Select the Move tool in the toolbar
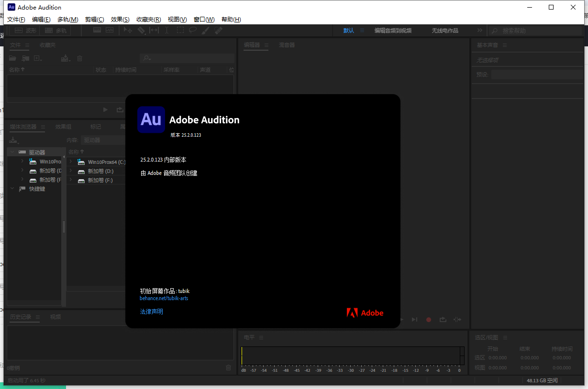588x389 pixels. (127, 30)
